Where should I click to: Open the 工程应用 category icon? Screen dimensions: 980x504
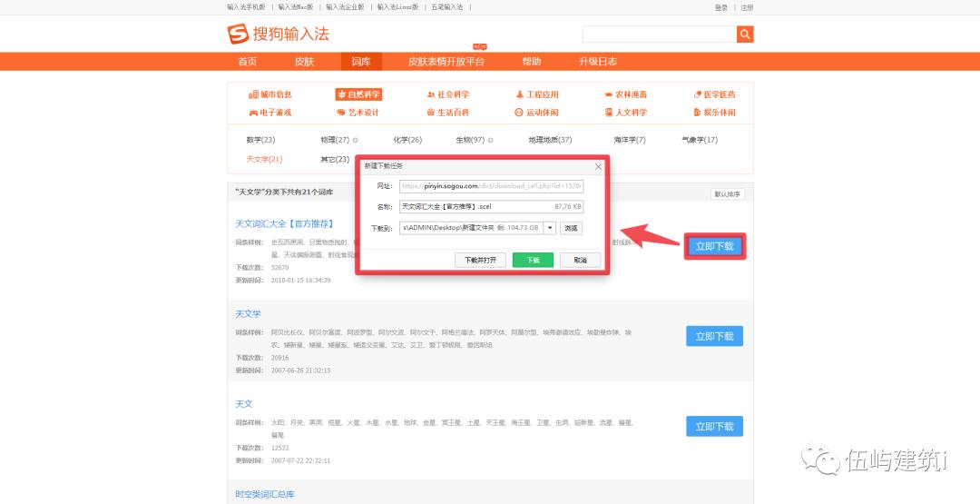point(519,95)
